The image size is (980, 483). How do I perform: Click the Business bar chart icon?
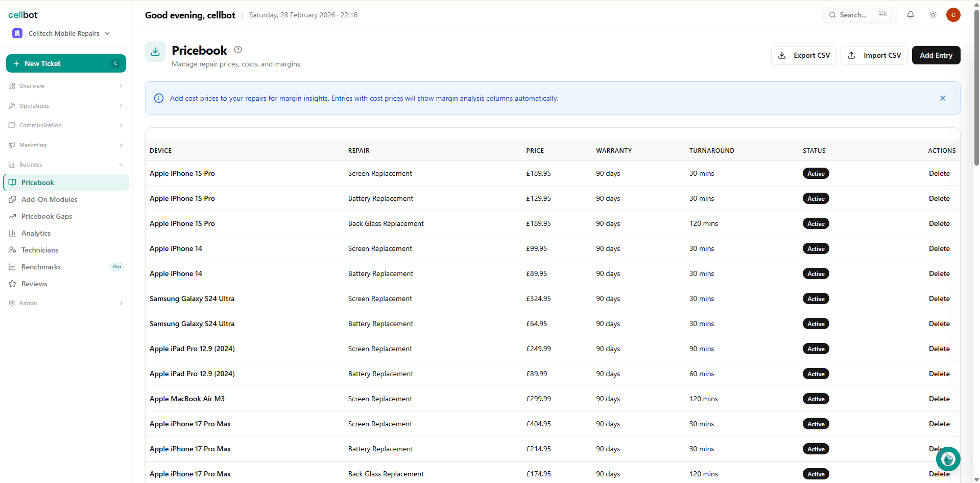coord(12,165)
